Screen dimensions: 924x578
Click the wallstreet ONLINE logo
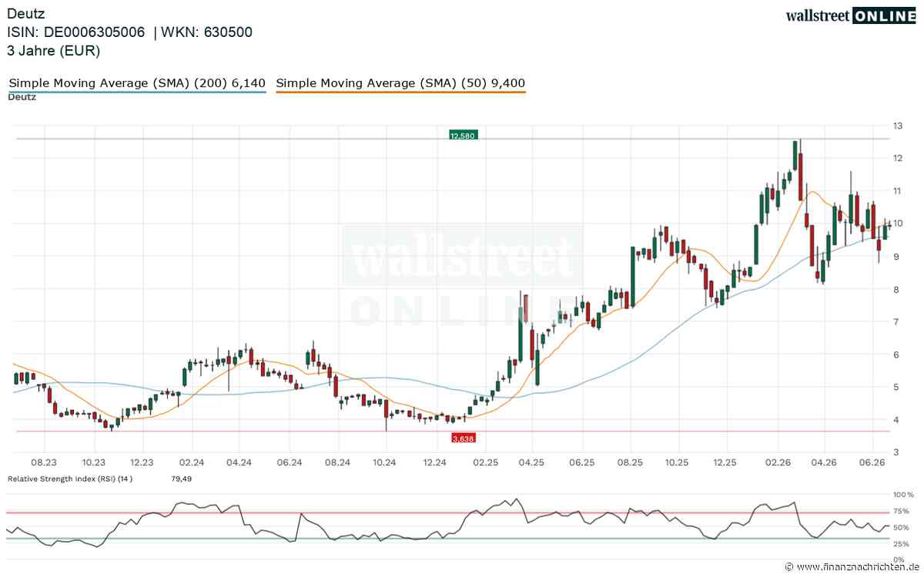851,15
